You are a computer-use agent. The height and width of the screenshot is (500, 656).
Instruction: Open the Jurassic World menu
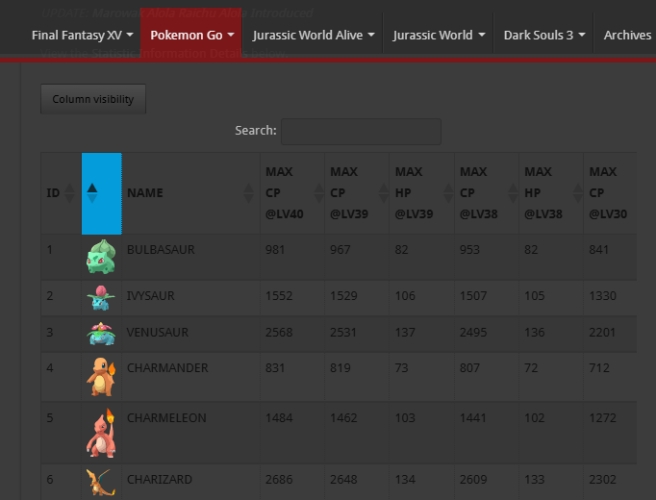point(438,35)
